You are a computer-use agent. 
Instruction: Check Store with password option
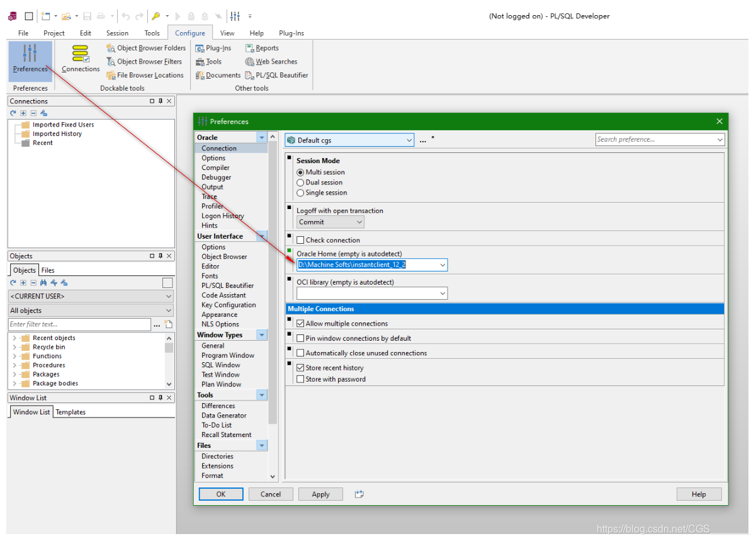click(299, 379)
